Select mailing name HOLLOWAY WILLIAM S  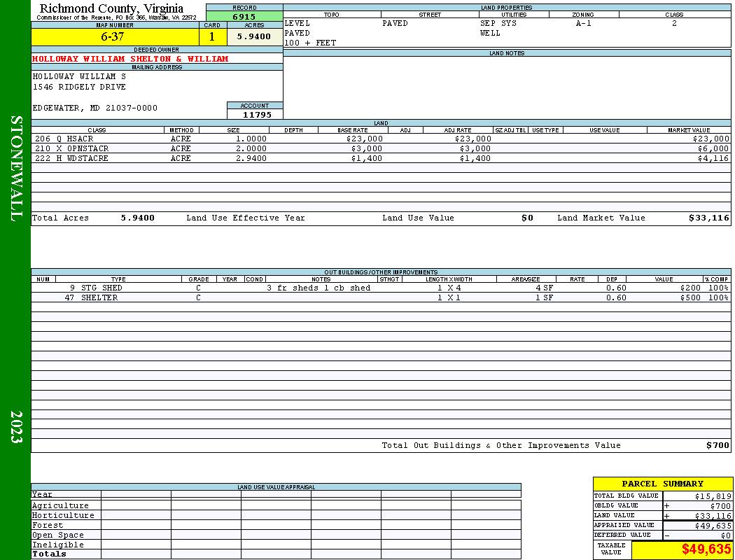click(79, 76)
